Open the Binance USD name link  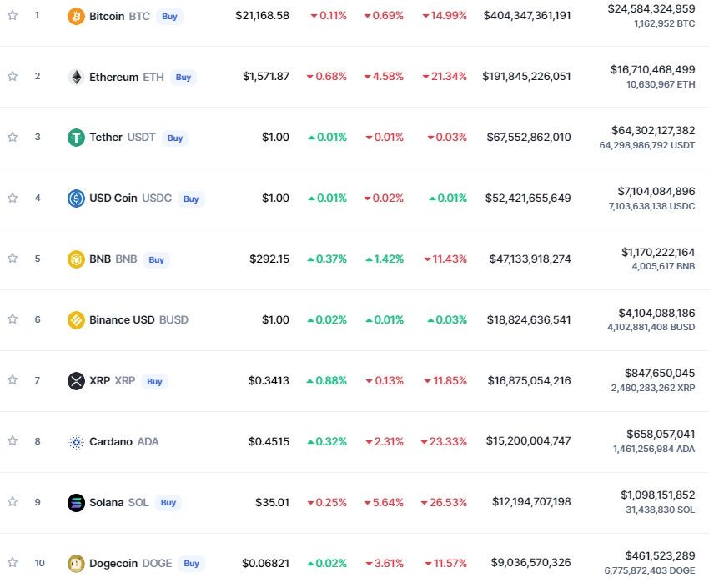(x=122, y=320)
